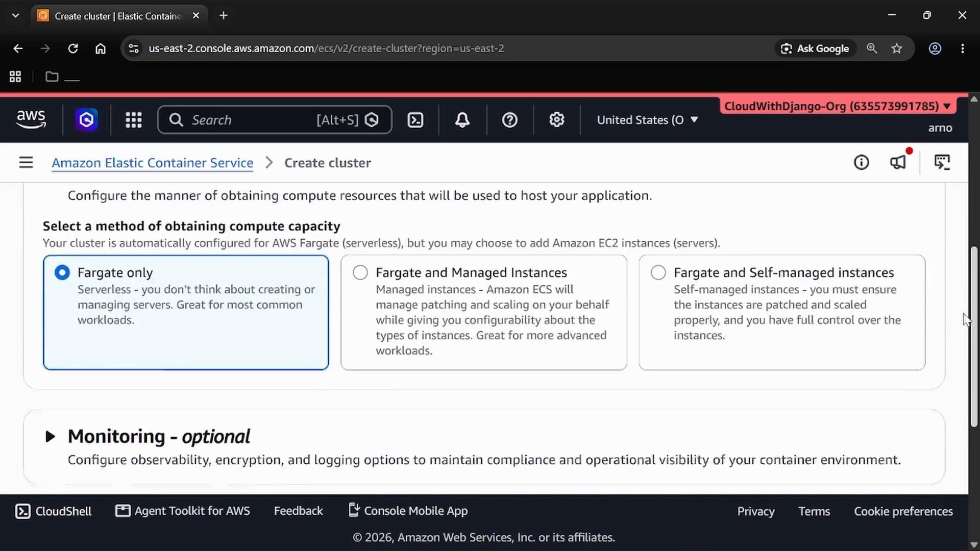Viewport: 980px width, 551px height.
Task: Open the browser home page
Action: click(x=101, y=48)
